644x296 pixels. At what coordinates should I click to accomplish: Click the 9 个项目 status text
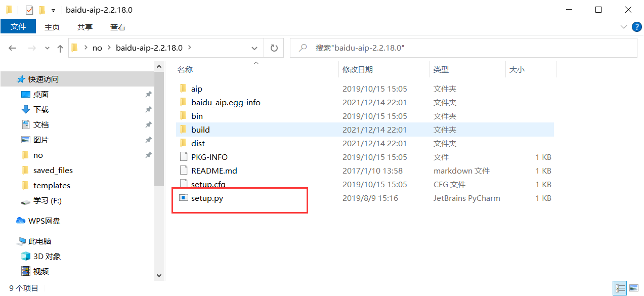click(x=24, y=288)
